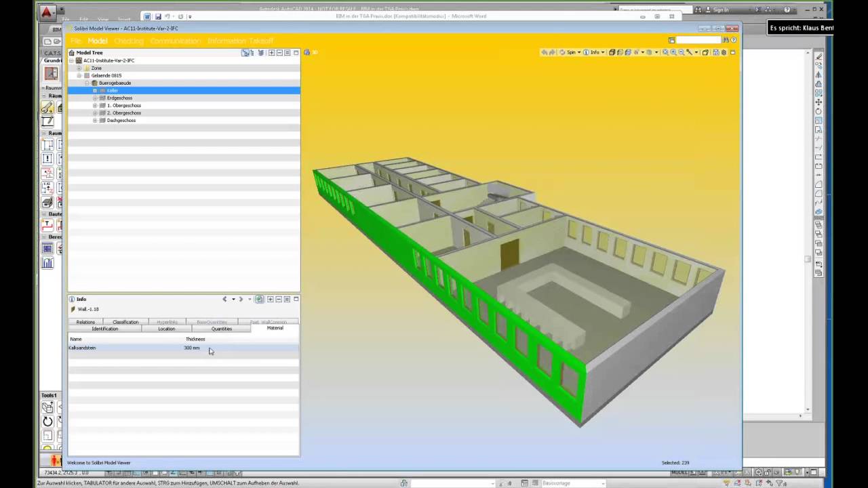
Task: Expand all nodes in Model Tree
Action: 272,52
